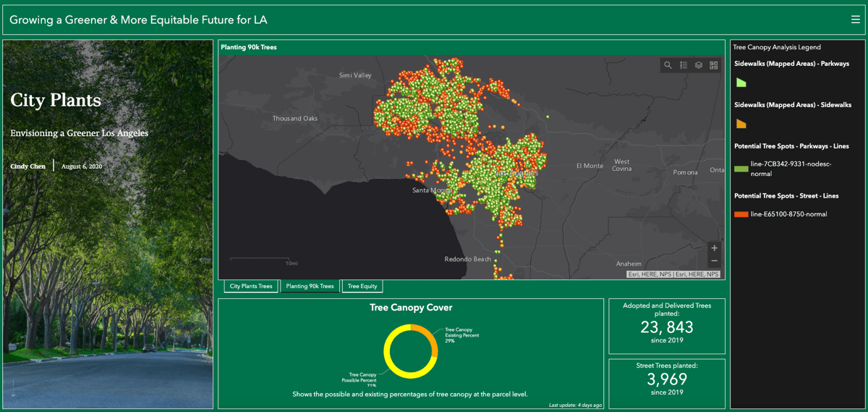The height and width of the screenshot is (412, 868).
Task: Open the map layers tool
Action: (699, 65)
